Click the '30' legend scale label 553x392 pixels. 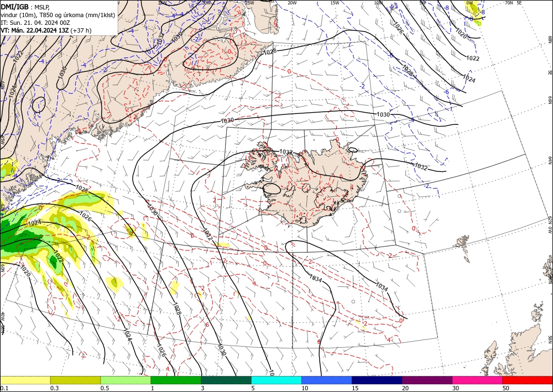456,388
